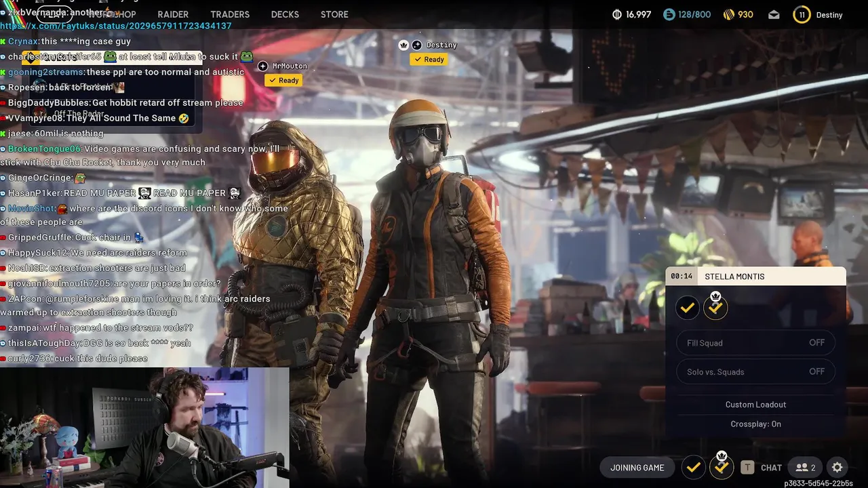Click chat username BrokenTongue06

45,148
